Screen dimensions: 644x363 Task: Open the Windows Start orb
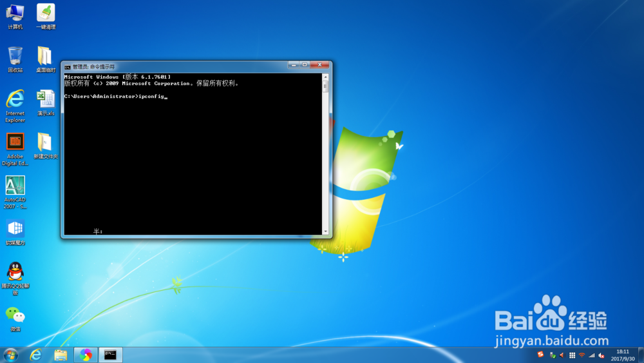[x=11, y=355]
